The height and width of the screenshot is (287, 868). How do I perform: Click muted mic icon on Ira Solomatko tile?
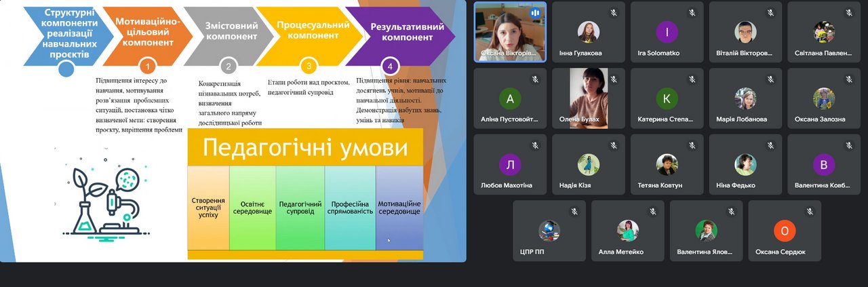[x=692, y=13]
